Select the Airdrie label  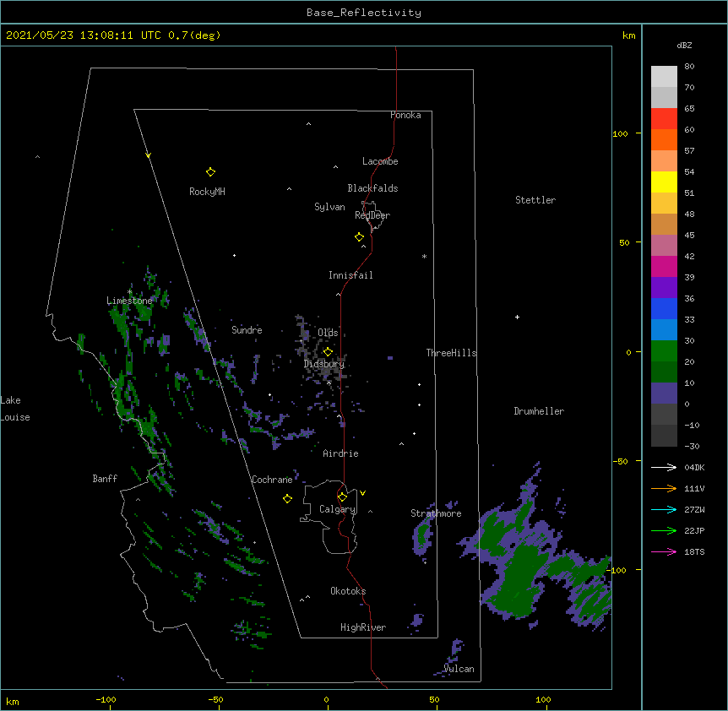point(340,453)
